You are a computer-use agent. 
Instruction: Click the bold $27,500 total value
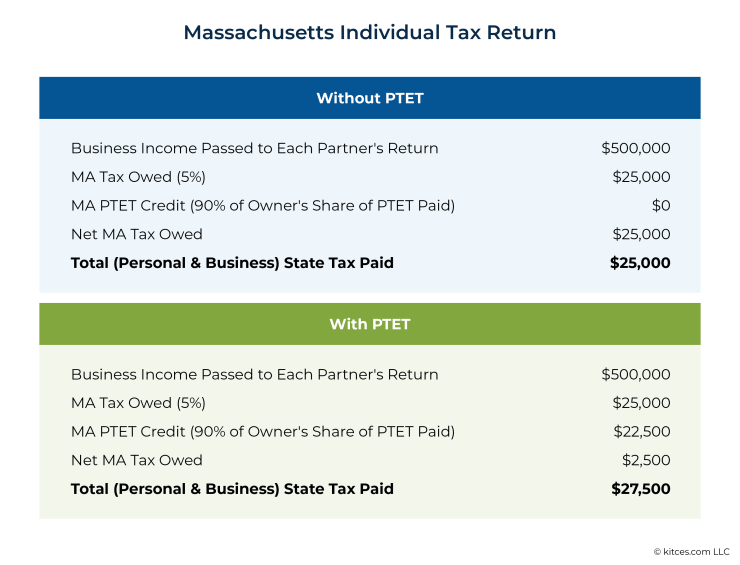640,489
